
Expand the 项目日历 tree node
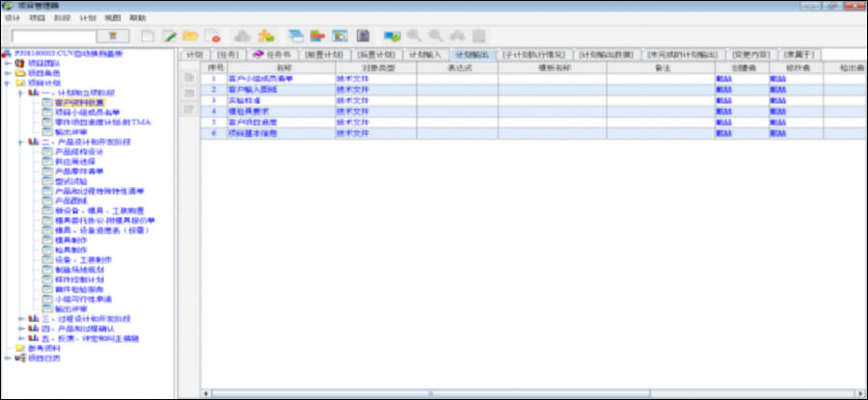[x=8, y=358]
